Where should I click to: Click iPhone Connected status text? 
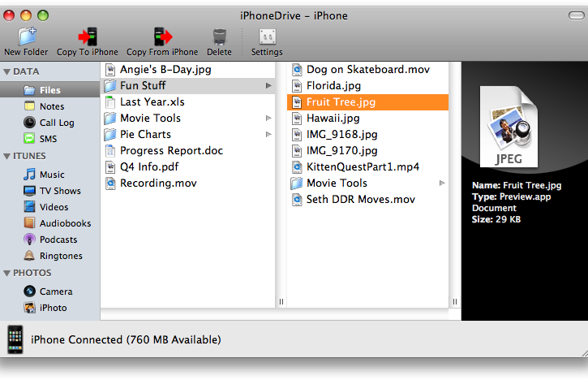126,340
